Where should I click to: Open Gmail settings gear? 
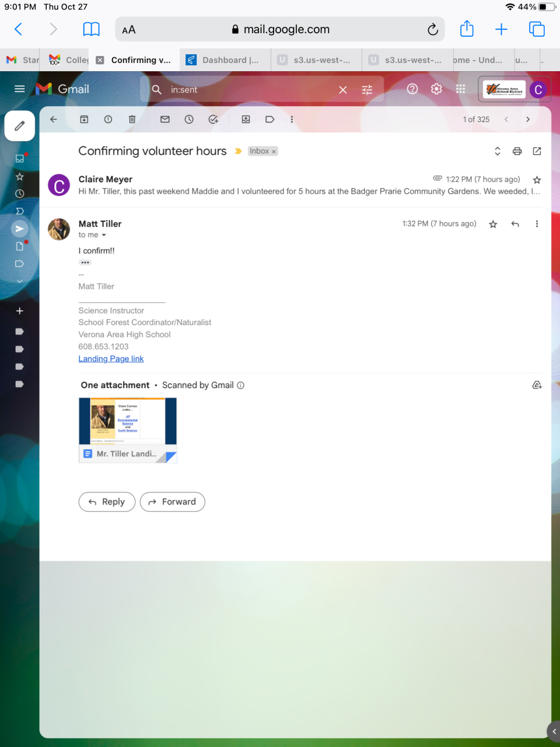(436, 89)
